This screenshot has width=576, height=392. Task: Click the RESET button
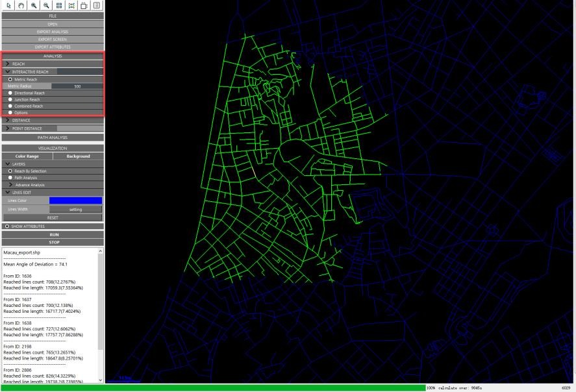(53, 217)
